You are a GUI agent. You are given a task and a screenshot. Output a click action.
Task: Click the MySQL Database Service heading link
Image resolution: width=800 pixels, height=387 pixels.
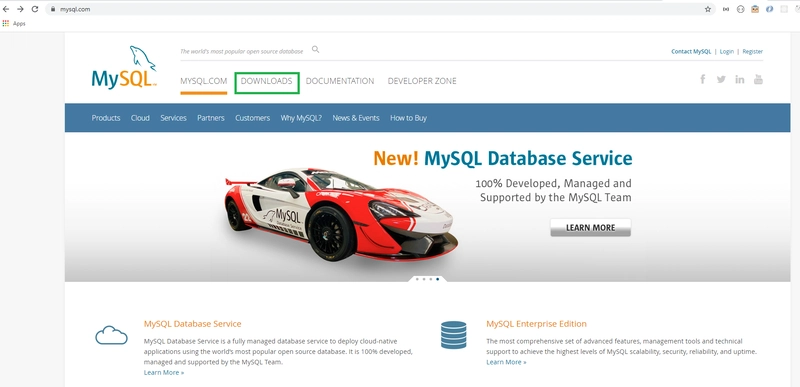192,324
